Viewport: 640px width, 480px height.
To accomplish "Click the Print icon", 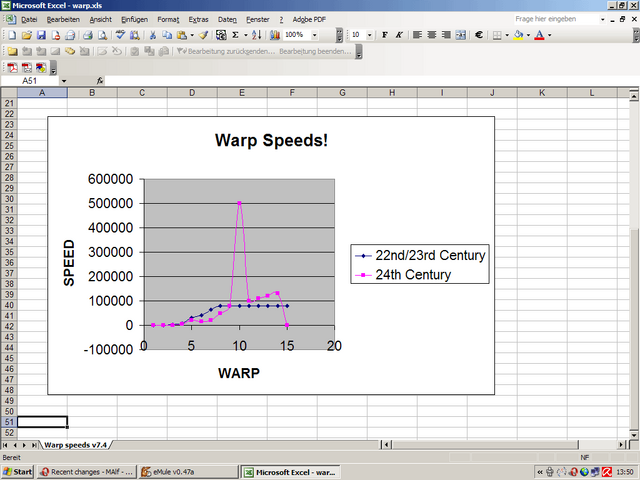I will click(88, 35).
